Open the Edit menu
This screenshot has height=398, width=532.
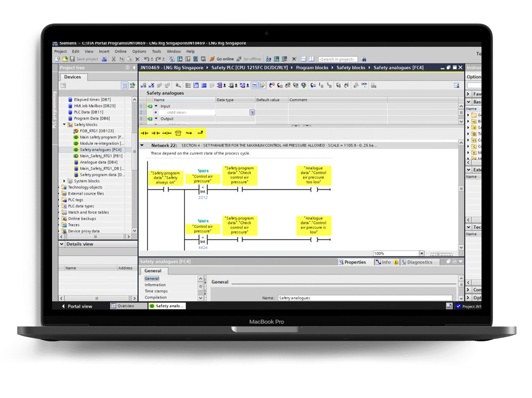[76, 52]
